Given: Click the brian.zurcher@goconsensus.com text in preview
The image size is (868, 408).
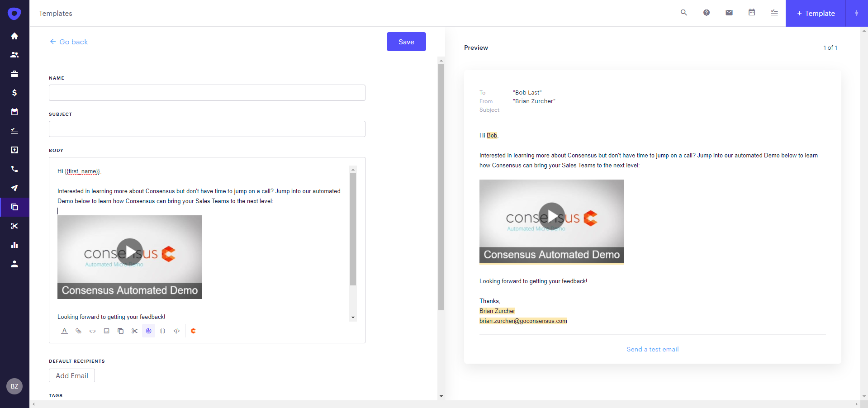Looking at the screenshot, I should (523, 321).
